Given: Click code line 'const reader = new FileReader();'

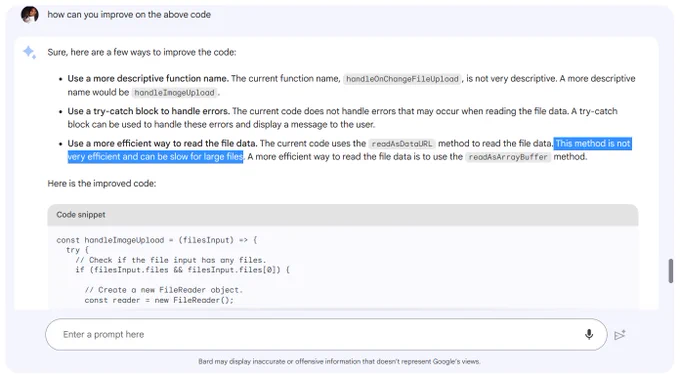Looking at the screenshot, I should point(159,300).
